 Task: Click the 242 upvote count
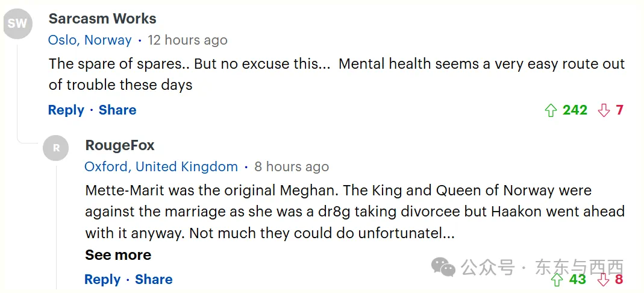575,110
